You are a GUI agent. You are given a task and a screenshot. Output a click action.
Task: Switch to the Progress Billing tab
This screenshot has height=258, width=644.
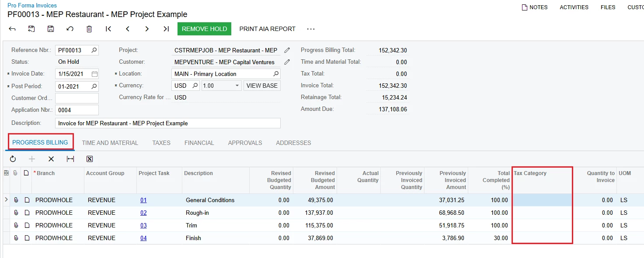pos(40,142)
